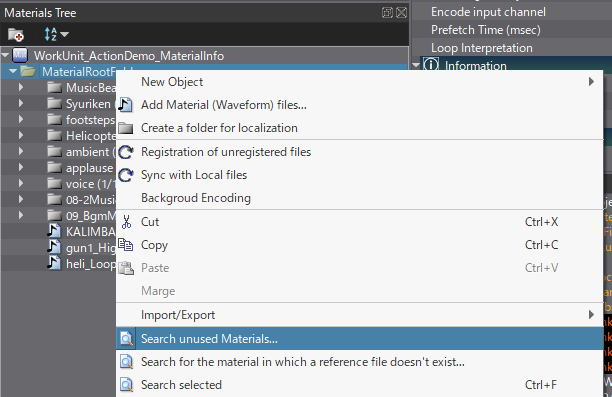Screen dimensions: 612x397
Task: Click the Import/Export submenu arrow
Action: coord(591,315)
